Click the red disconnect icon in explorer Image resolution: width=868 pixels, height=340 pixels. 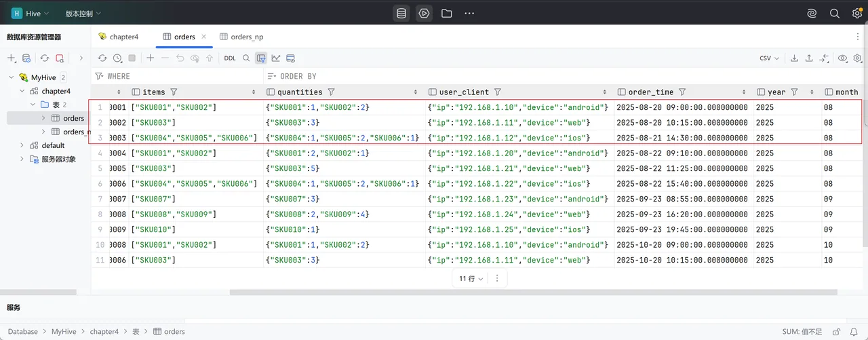(x=60, y=58)
